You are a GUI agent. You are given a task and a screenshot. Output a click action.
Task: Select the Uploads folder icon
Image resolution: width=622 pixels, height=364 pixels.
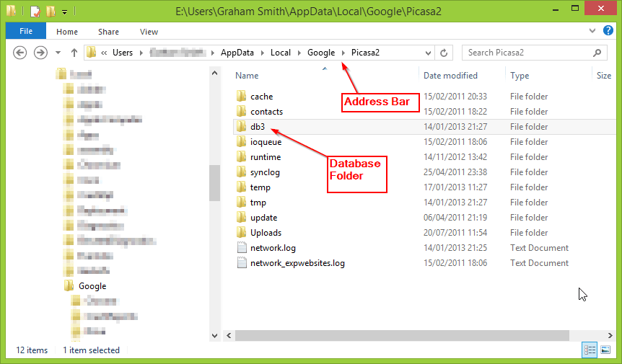tap(241, 232)
